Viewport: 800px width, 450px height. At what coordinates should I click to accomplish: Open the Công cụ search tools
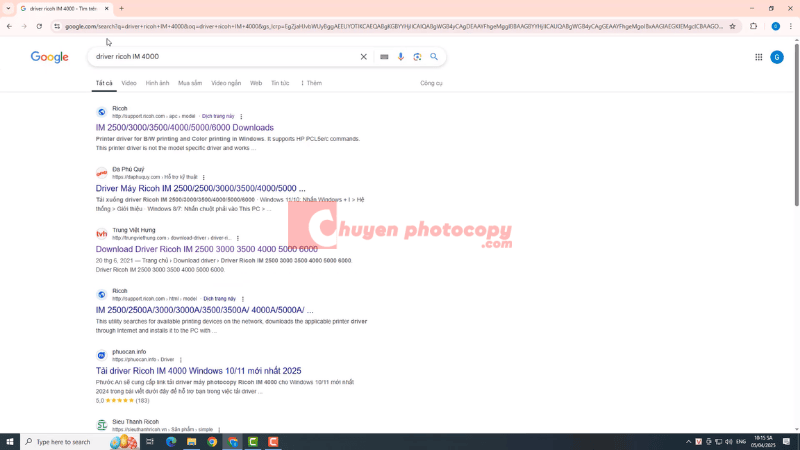[431, 83]
